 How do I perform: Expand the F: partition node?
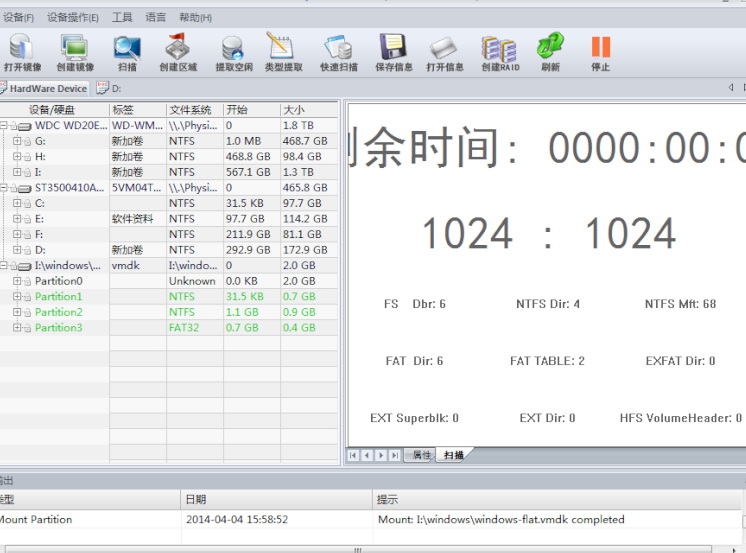click(x=17, y=234)
